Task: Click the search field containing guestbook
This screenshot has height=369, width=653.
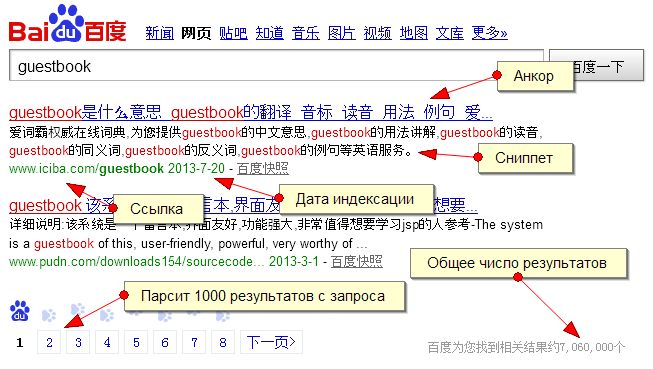Action: pos(276,65)
